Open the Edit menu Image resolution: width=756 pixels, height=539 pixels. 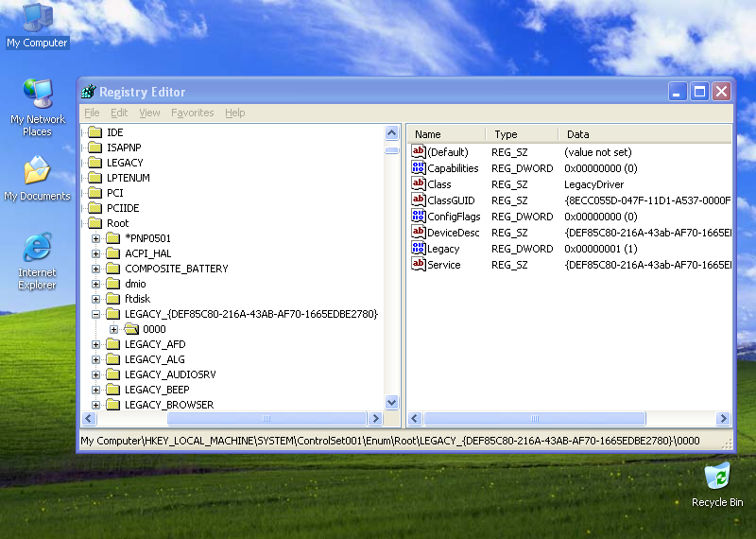[x=119, y=113]
